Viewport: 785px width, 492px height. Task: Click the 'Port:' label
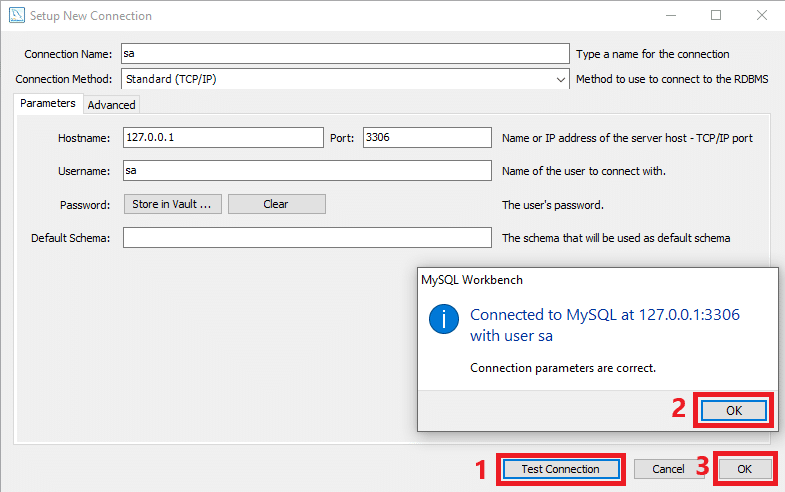point(342,138)
